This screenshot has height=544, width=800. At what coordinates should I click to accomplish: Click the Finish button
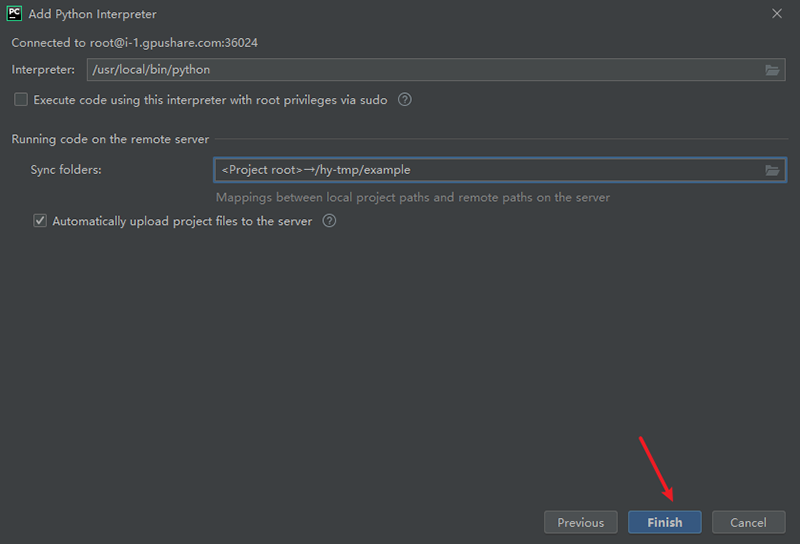pyautogui.click(x=665, y=522)
